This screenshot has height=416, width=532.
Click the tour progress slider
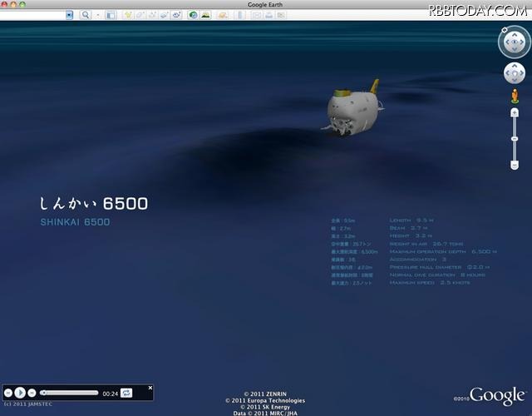click(x=69, y=393)
